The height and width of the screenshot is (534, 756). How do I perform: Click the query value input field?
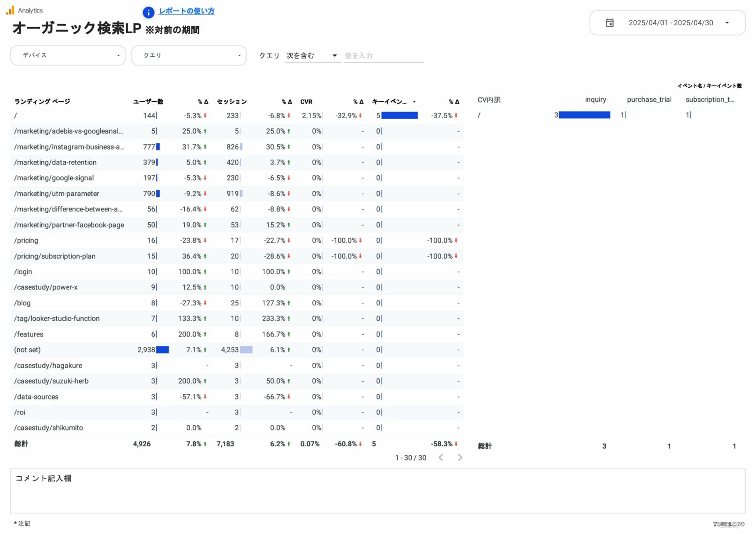383,56
